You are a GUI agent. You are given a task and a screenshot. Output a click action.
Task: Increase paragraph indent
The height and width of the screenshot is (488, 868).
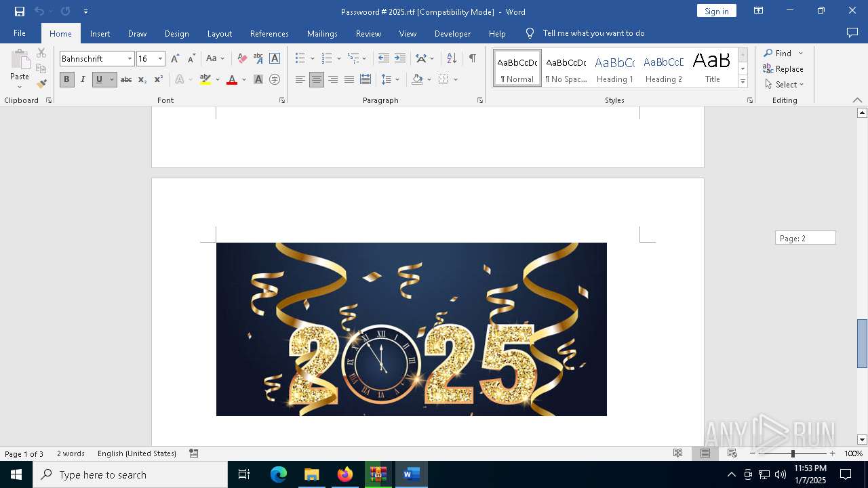(400, 58)
